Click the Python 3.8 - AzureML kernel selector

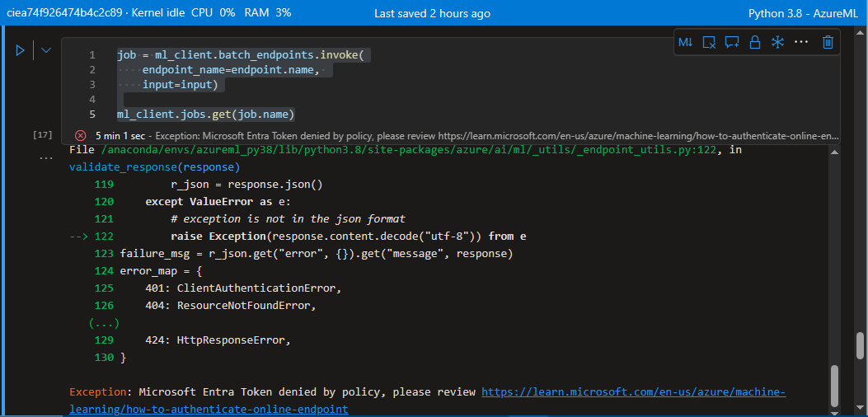pyautogui.click(x=803, y=13)
